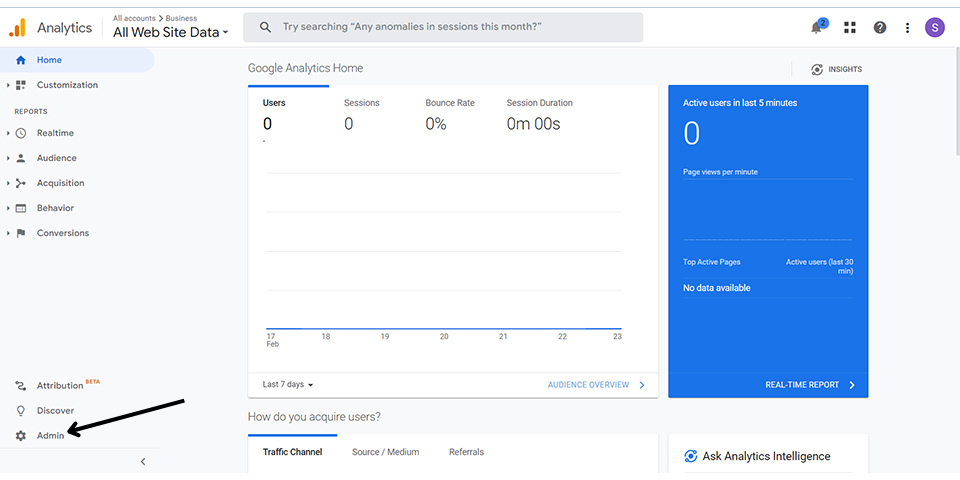The width and height of the screenshot is (960, 480).
Task: Select the Users metric tab
Action: click(288, 116)
